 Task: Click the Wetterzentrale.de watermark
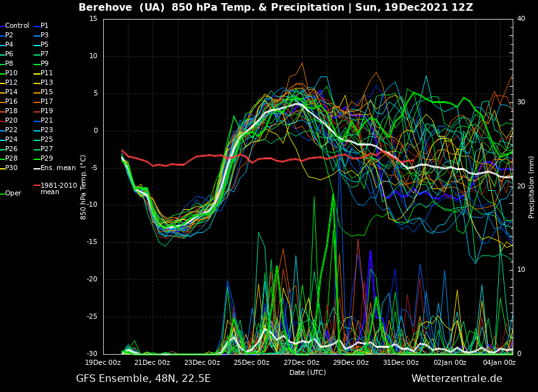point(456,379)
